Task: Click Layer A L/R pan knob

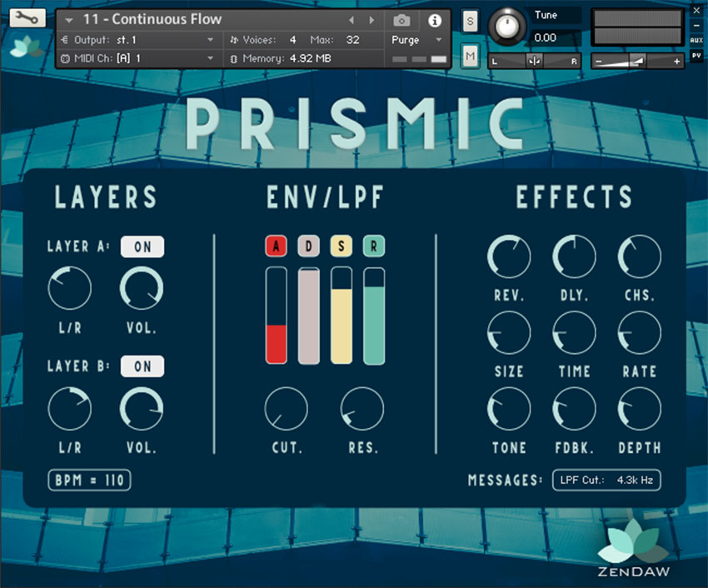Action: point(69,287)
